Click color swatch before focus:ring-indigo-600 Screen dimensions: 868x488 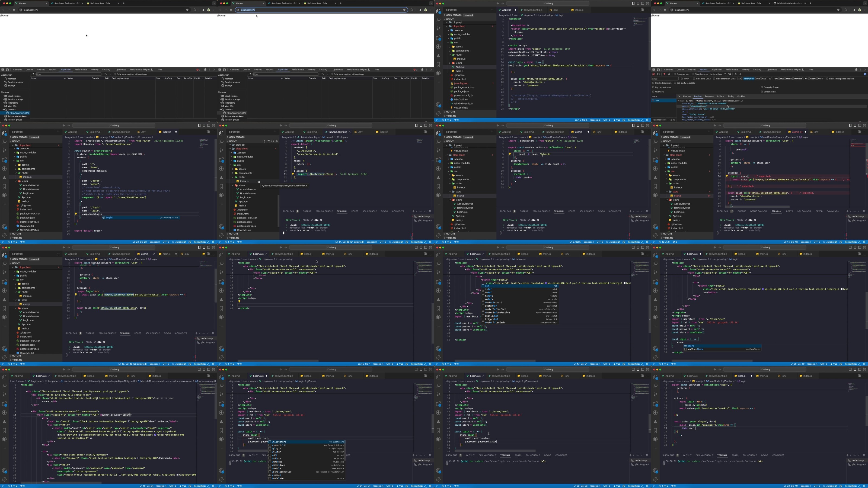155,435
